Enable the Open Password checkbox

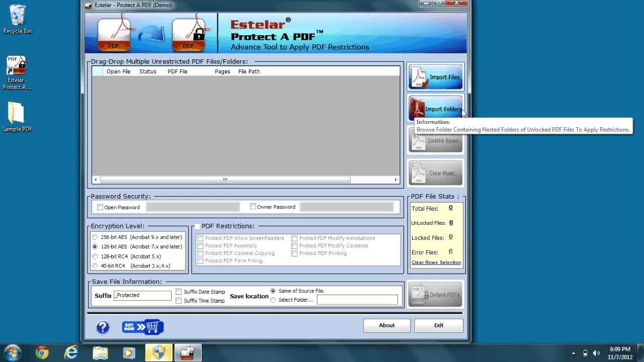pos(100,207)
